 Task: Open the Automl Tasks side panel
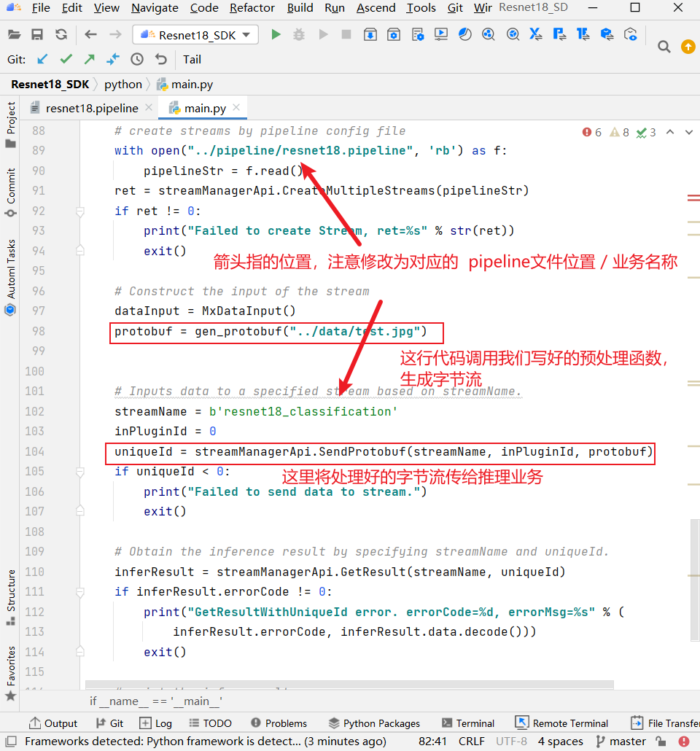10,277
